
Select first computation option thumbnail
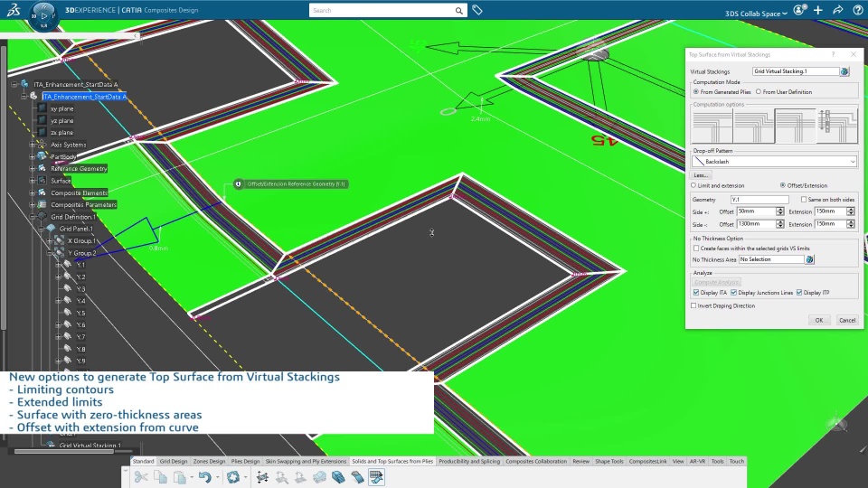[x=712, y=127]
